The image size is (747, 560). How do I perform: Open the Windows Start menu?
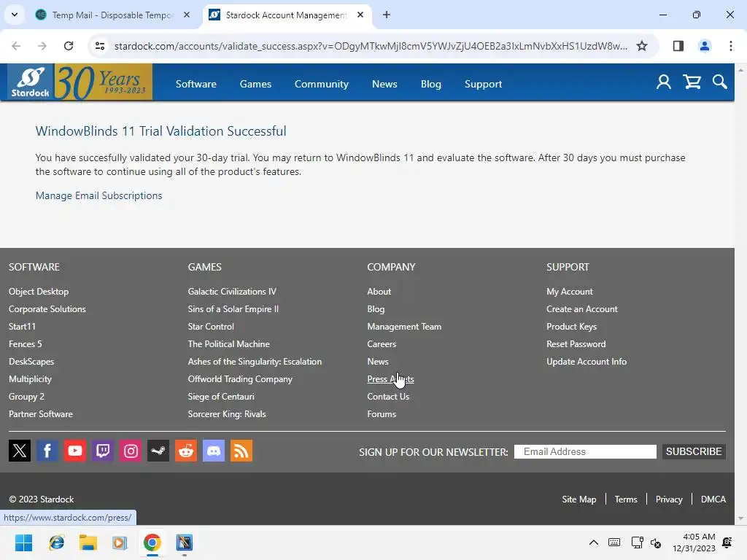pyautogui.click(x=23, y=542)
